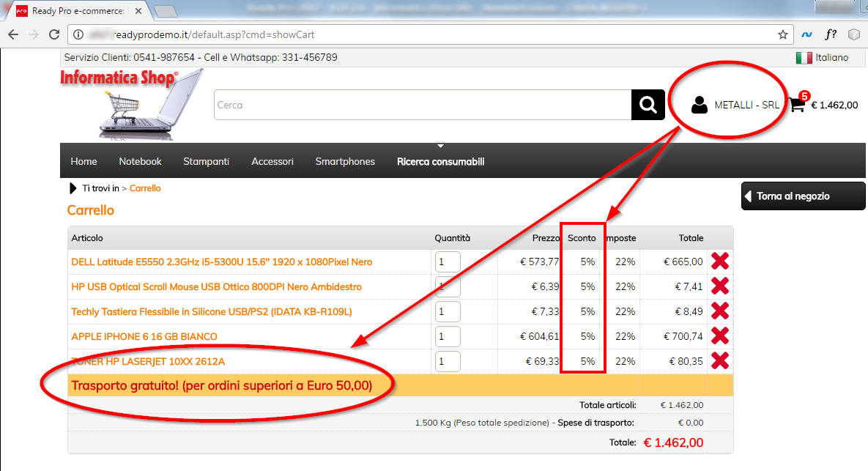Remove DELL Latitude E5550 from cart
Screen dimensions: 868x471
point(719,262)
